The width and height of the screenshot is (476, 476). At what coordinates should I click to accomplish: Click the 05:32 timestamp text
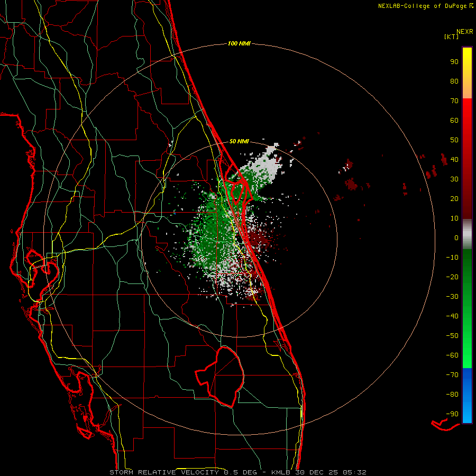354,472
